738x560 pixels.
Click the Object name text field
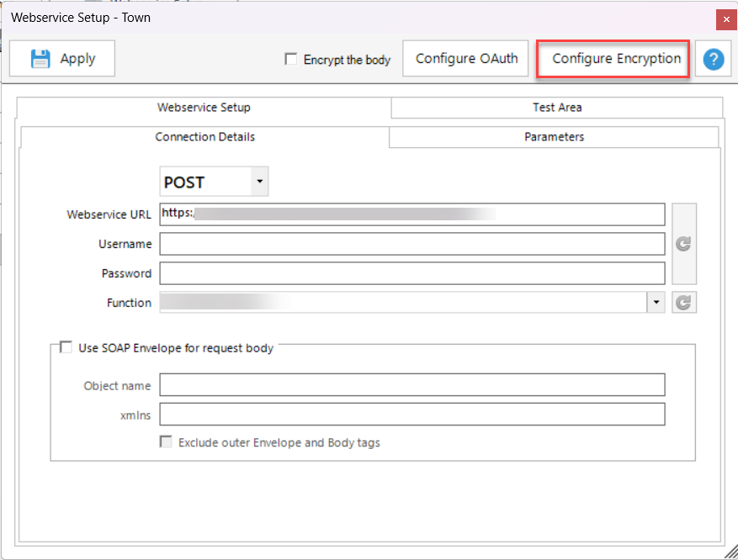412,385
